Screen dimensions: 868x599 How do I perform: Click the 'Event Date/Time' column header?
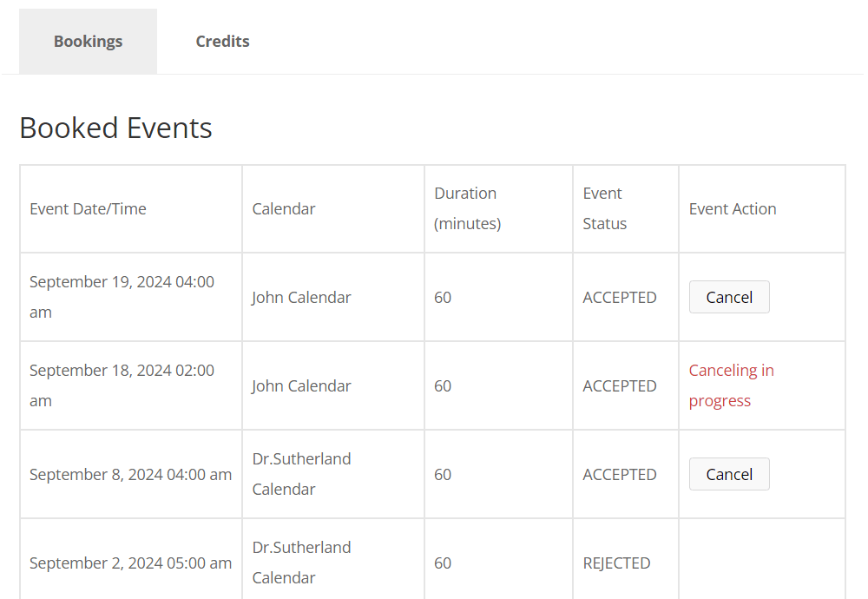click(x=88, y=208)
